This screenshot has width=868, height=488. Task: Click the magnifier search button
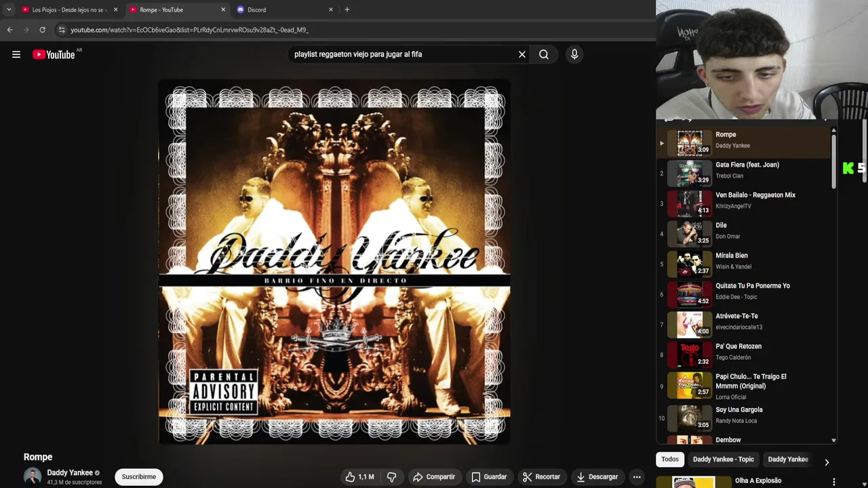544,54
